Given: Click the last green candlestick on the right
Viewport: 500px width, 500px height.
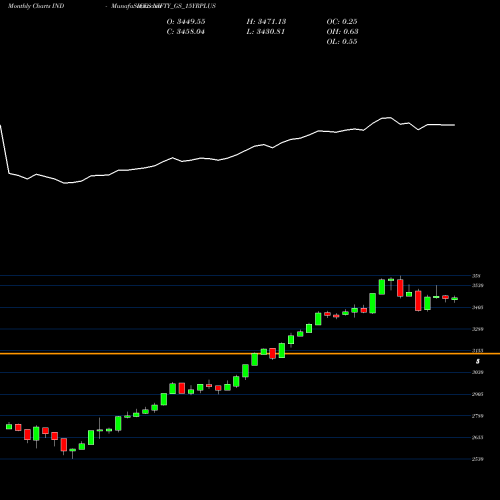Looking at the screenshot, I should [455, 299].
